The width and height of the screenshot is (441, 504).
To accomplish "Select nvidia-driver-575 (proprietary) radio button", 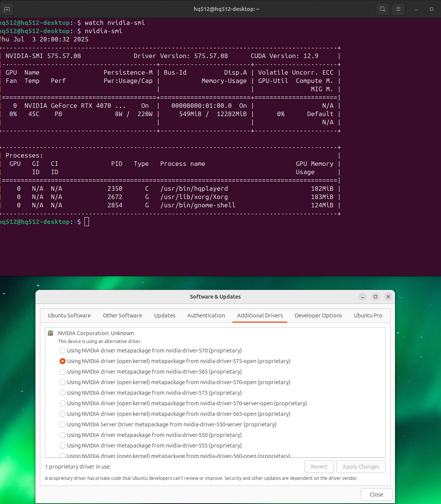I will click(x=63, y=393).
